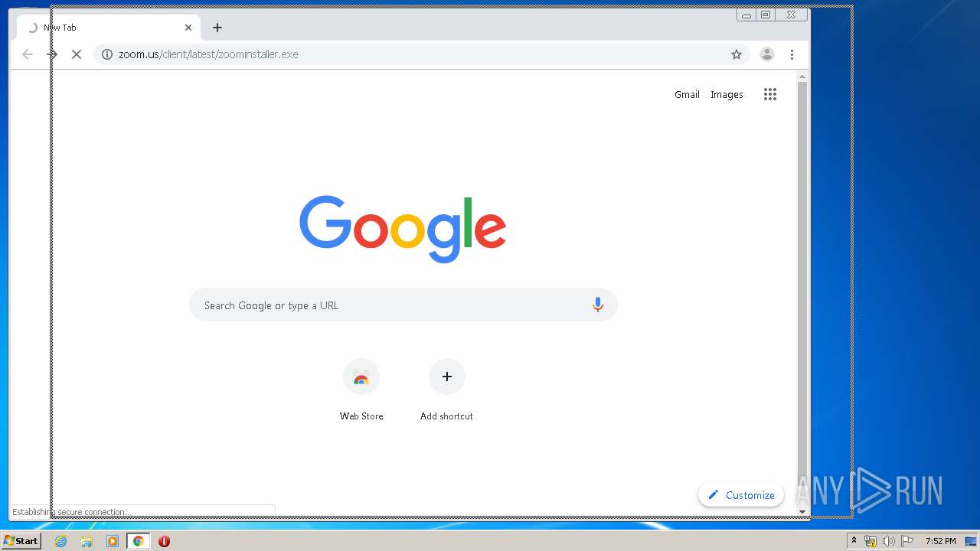Image resolution: width=980 pixels, height=551 pixels.
Task: Add a new shortcut tile
Action: (447, 390)
